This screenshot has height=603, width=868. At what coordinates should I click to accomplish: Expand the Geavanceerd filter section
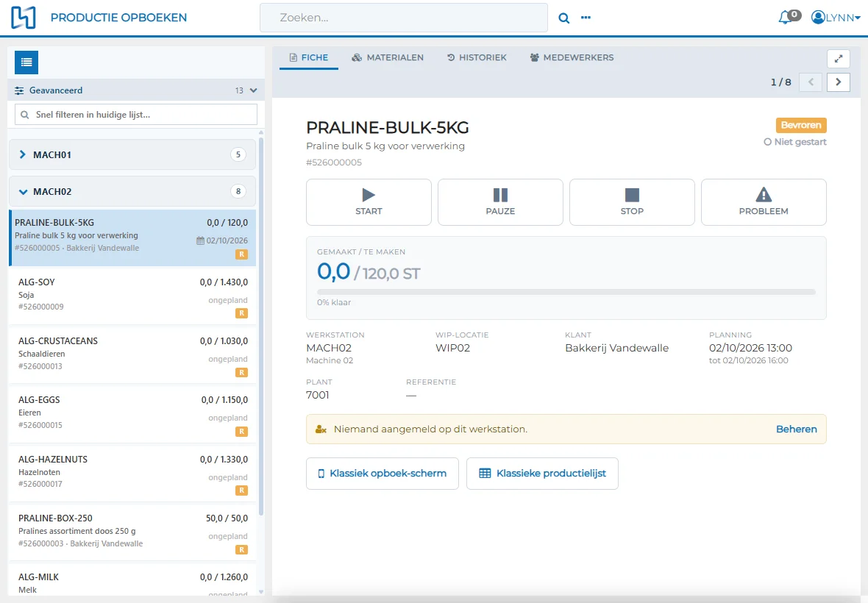135,90
